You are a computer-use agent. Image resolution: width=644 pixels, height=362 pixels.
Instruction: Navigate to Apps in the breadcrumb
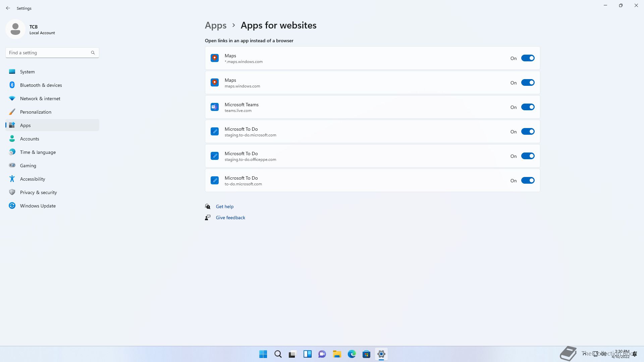tap(216, 25)
